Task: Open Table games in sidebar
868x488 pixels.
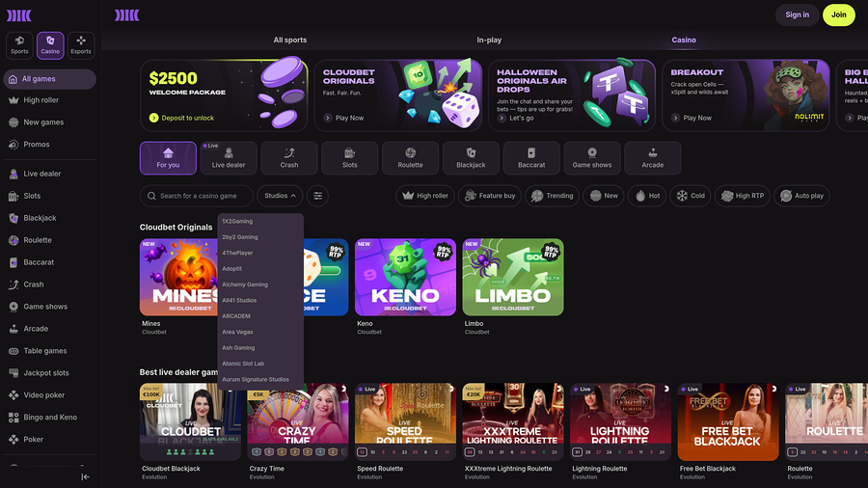Action: tap(49, 351)
